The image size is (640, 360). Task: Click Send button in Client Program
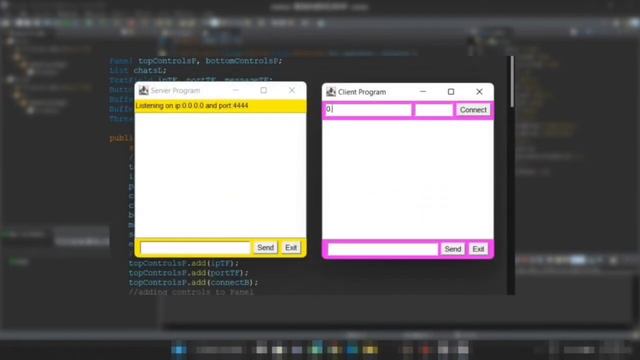452,249
